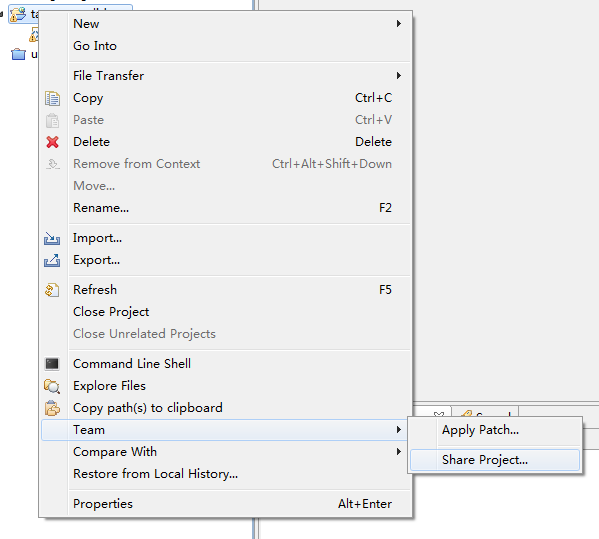
Task: Click the Copy path(s) to clipboard icon
Action: coord(52,408)
